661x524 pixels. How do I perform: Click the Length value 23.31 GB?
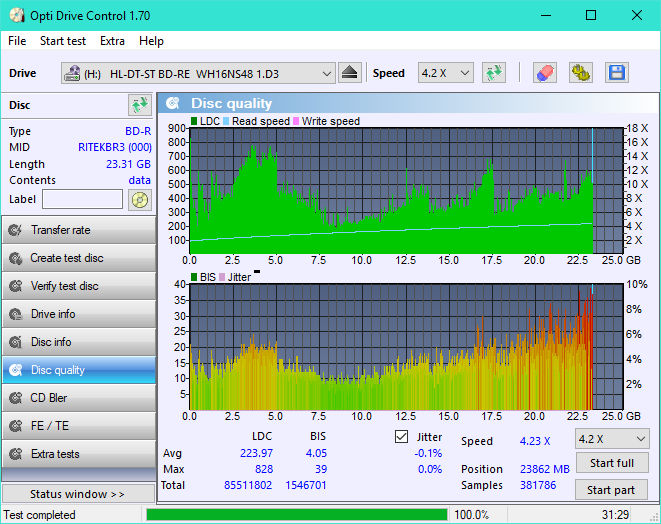pyautogui.click(x=128, y=164)
